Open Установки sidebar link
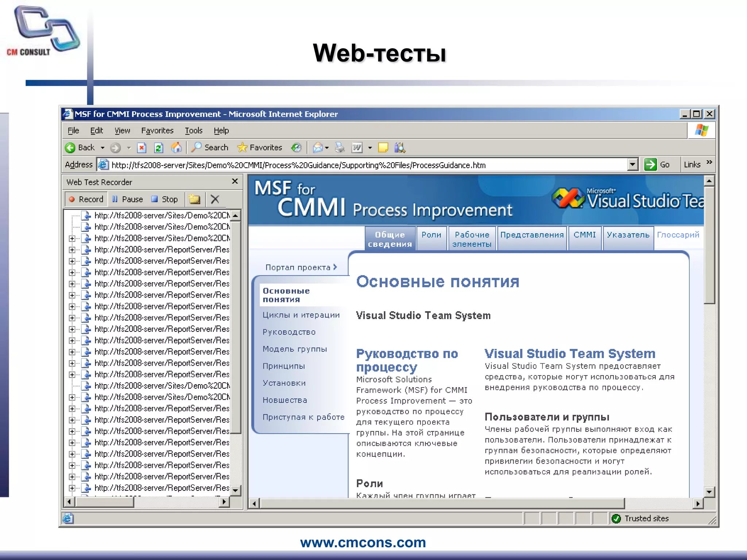 (x=284, y=383)
